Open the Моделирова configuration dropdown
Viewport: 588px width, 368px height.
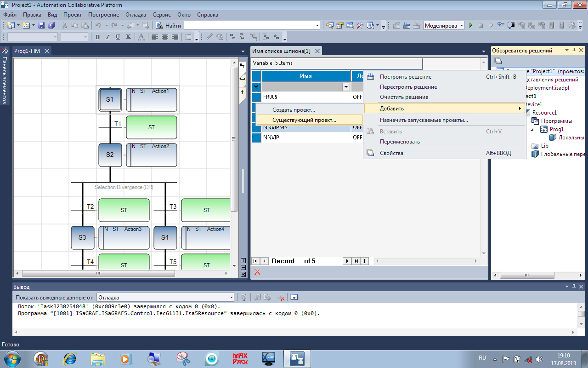(461, 26)
